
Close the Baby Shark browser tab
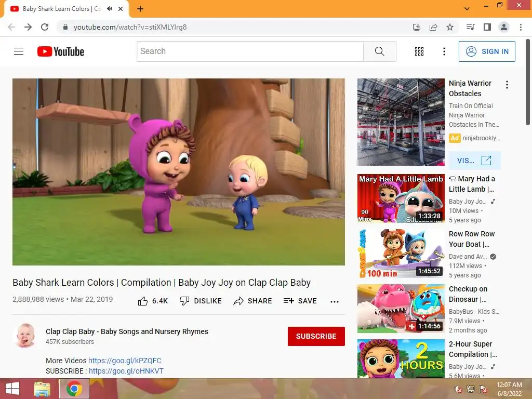click(x=121, y=9)
